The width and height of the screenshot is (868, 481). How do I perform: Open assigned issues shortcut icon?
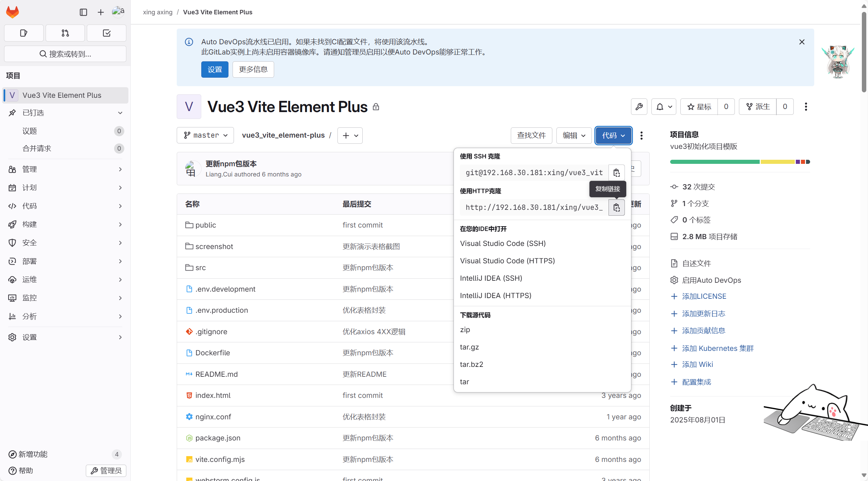(24, 33)
